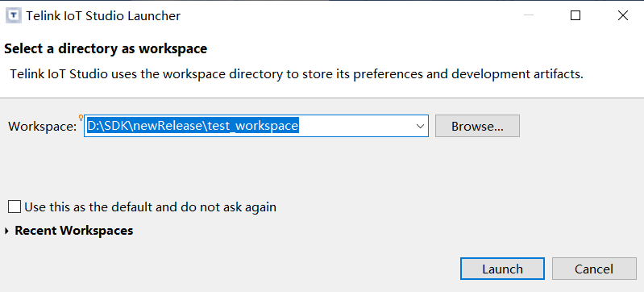Click inside the highlighted workspace path text

(193, 126)
